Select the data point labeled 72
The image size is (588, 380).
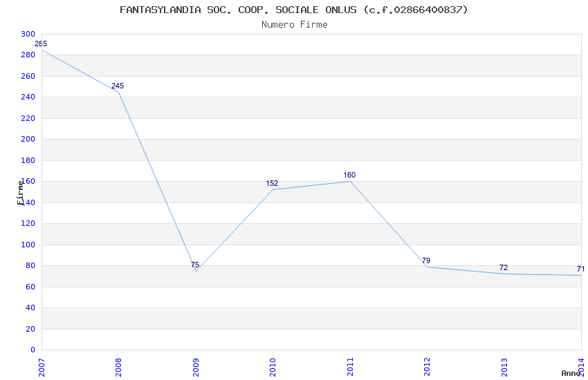click(x=503, y=267)
